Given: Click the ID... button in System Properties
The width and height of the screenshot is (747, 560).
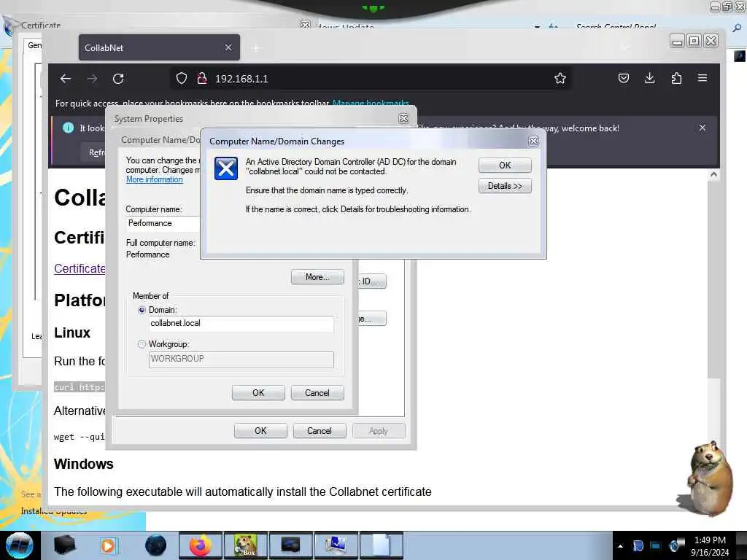Looking at the screenshot, I should click(x=372, y=281).
